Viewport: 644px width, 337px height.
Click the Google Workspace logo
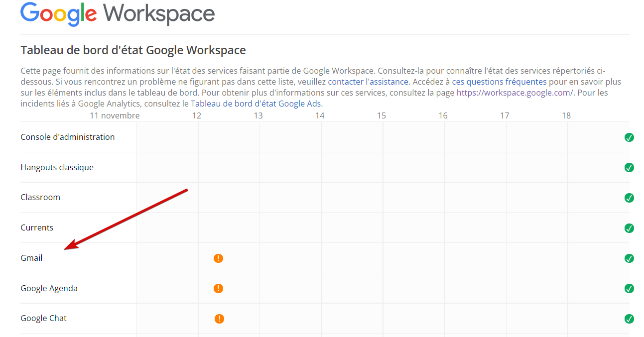coord(118,13)
